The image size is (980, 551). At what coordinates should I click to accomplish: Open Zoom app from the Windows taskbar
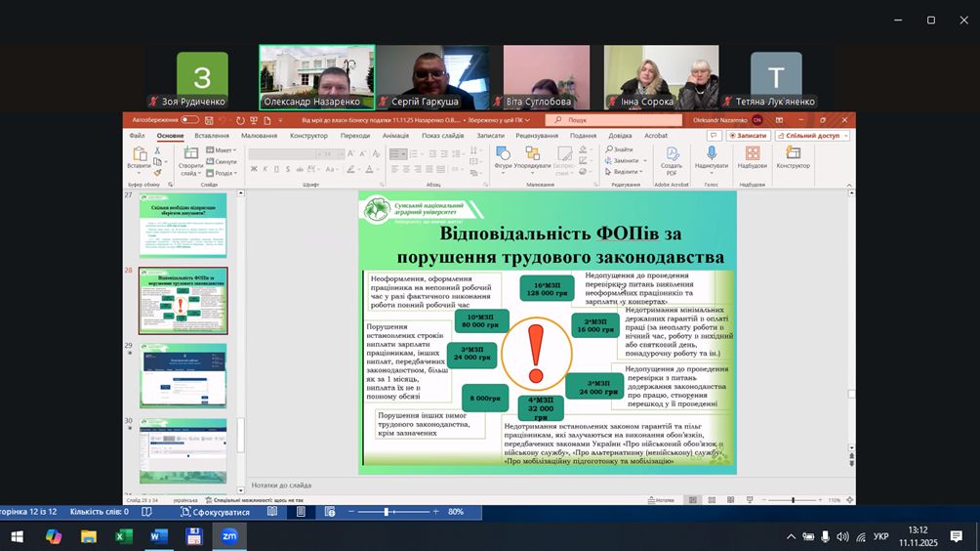(x=229, y=535)
